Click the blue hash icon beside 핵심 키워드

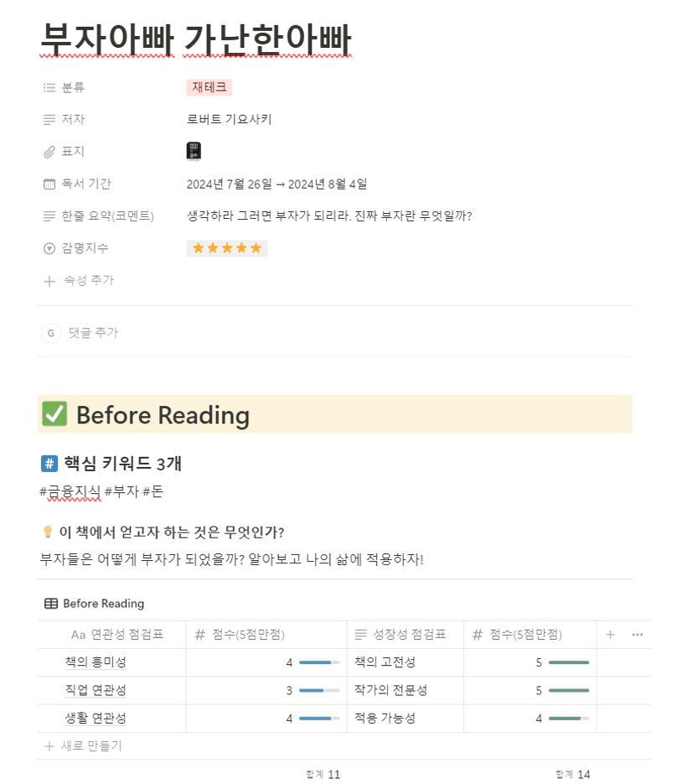tap(49, 464)
